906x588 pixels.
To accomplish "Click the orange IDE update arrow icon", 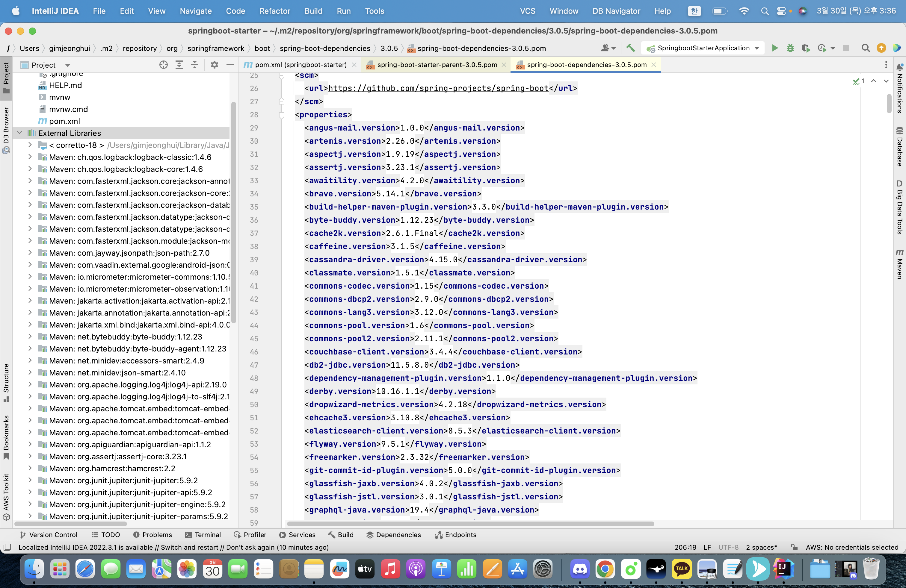I will (881, 48).
